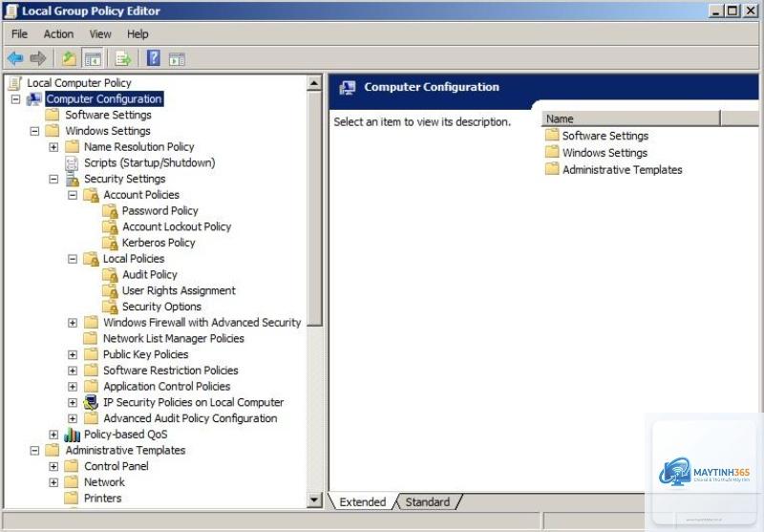Collapse the Windows Settings tree node
This screenshot has height=532, width=764.
(34, 131)
